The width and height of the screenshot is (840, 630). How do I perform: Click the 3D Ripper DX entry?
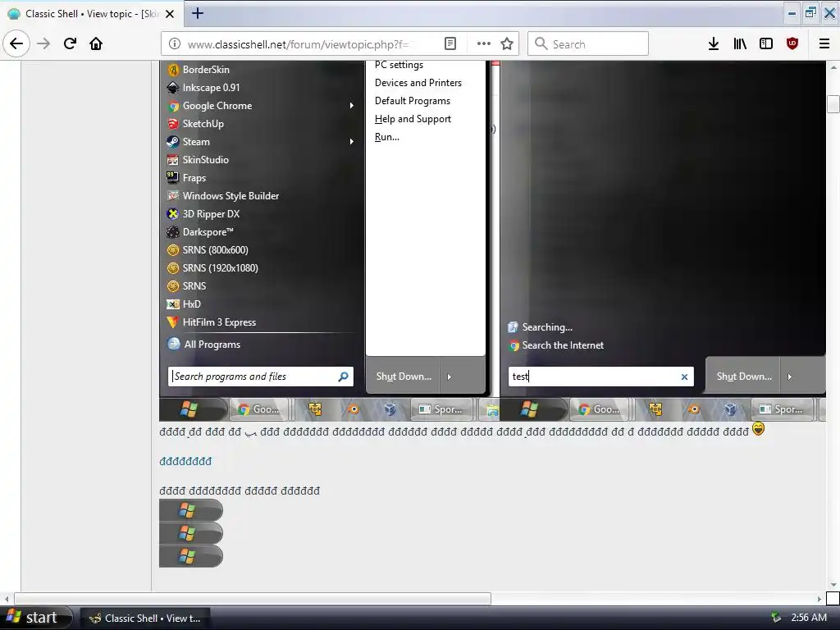click(x=203, y=214)
